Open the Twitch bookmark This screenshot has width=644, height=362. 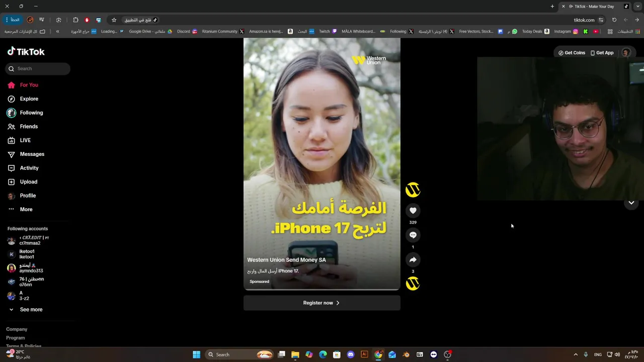click(328, 31)
